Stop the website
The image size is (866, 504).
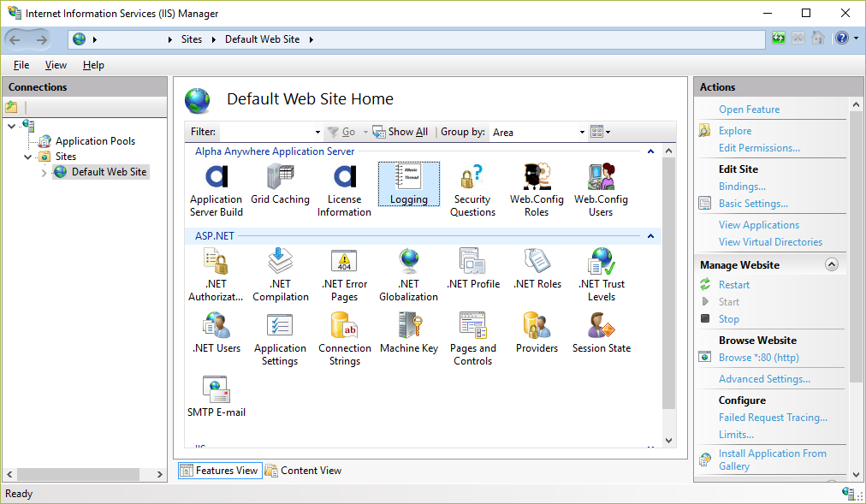point(728,319)
